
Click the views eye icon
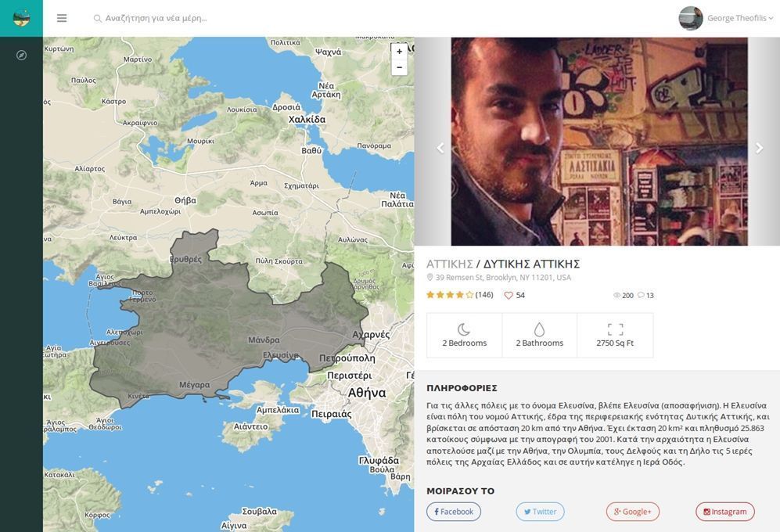616,296
